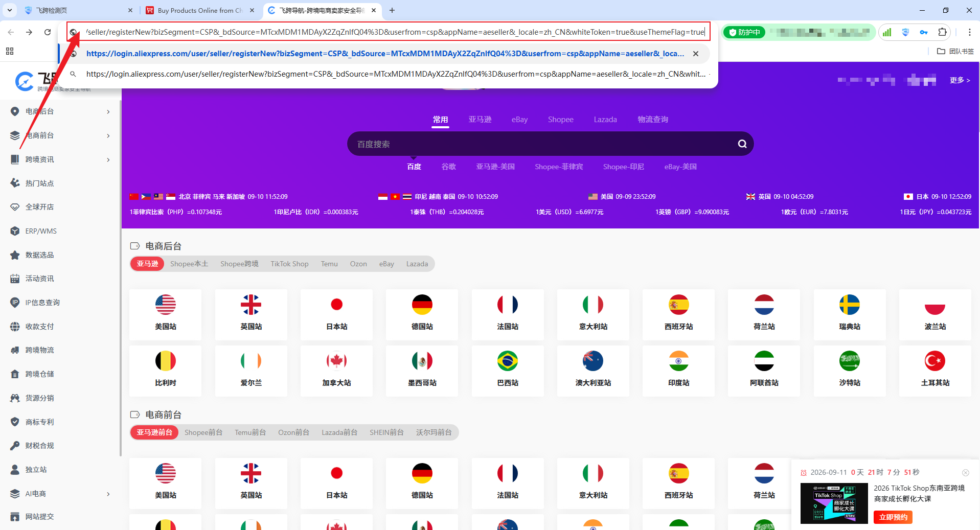Open 德国站 card in 电商后台 section
The height and width of the screenshot is (530, 980).
click(422, 315)
